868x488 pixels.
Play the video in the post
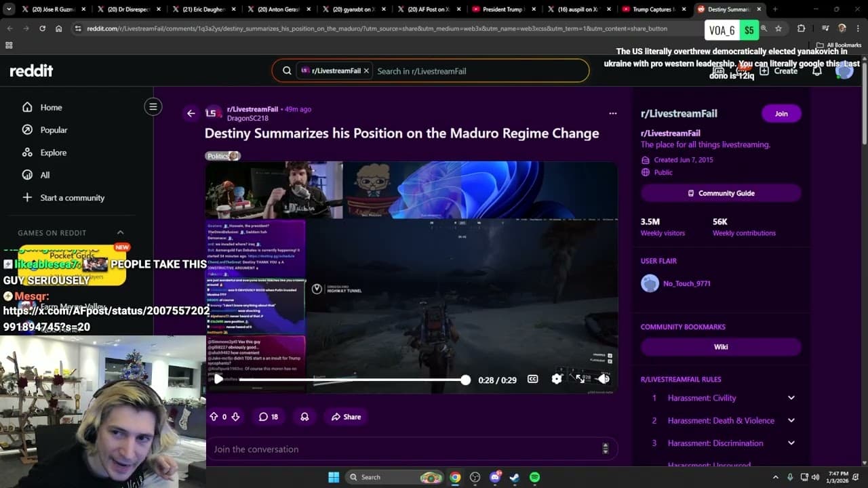218,380
